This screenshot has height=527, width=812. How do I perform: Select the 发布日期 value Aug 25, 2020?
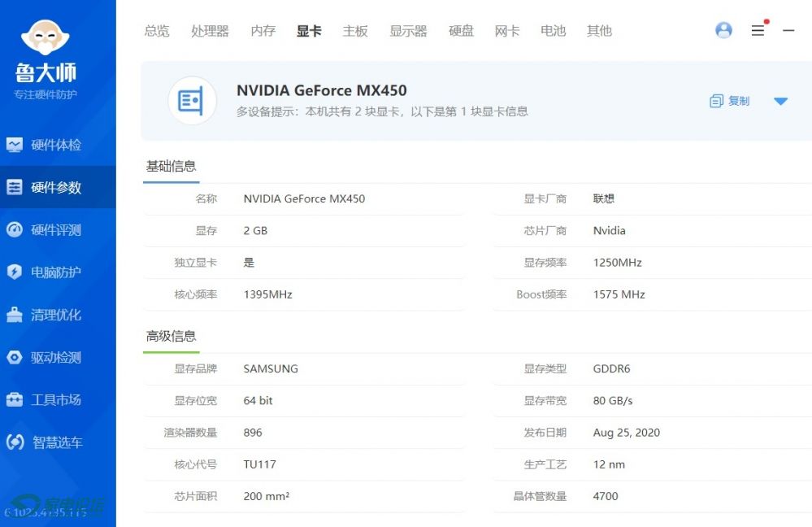(627, 432)
